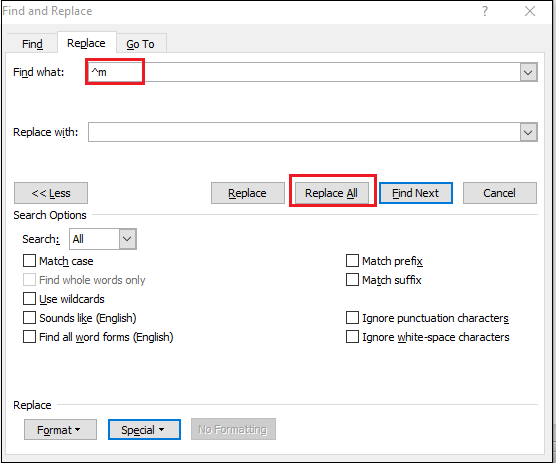556x463 pixels.
Task: Select the Replace tab
Action: click(86, 43)
